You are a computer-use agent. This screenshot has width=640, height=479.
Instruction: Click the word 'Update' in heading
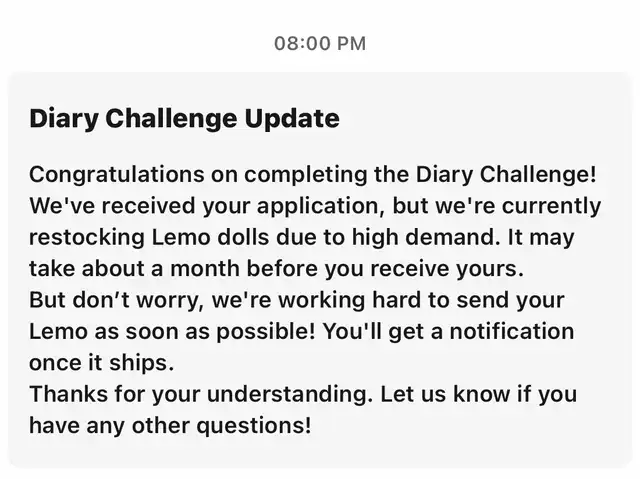click(292, 119)
